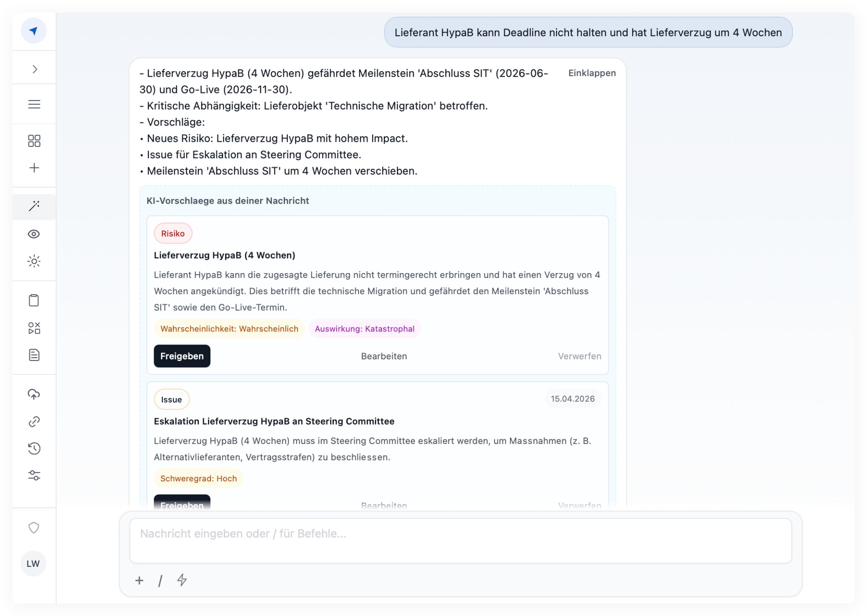Select the shapes panel icon in sidebar

[x=34, y=328]
